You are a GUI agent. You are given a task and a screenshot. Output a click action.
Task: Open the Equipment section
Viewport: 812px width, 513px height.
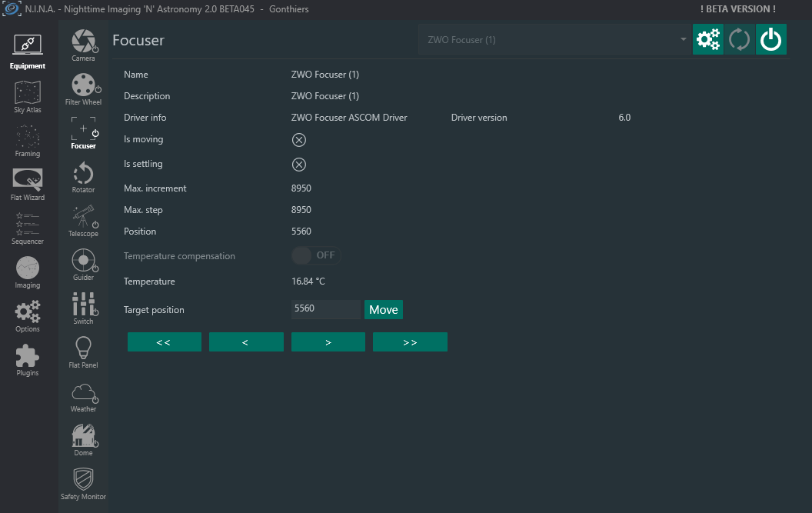[28, 52]
